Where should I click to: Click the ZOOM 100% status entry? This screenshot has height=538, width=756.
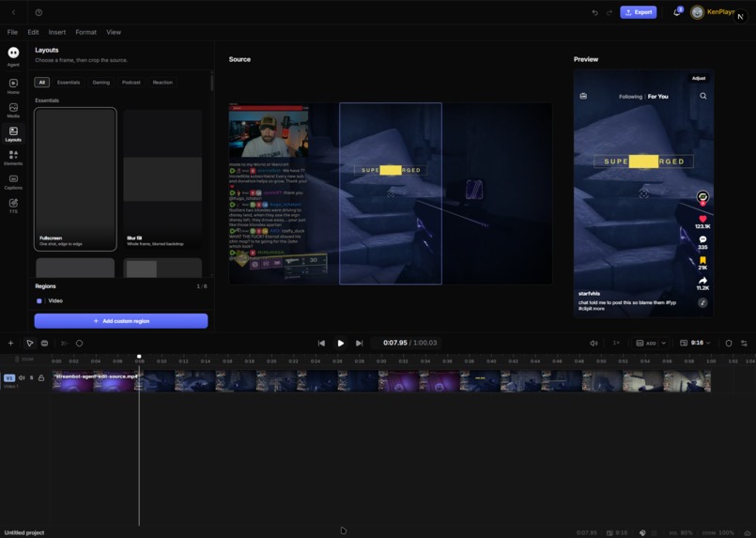tap(718, 532)
